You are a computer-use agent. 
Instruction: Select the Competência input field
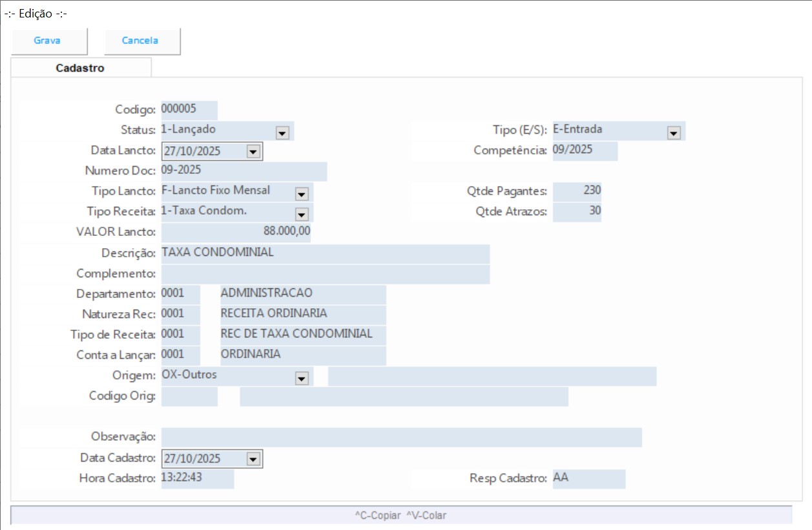pos(584,151)
